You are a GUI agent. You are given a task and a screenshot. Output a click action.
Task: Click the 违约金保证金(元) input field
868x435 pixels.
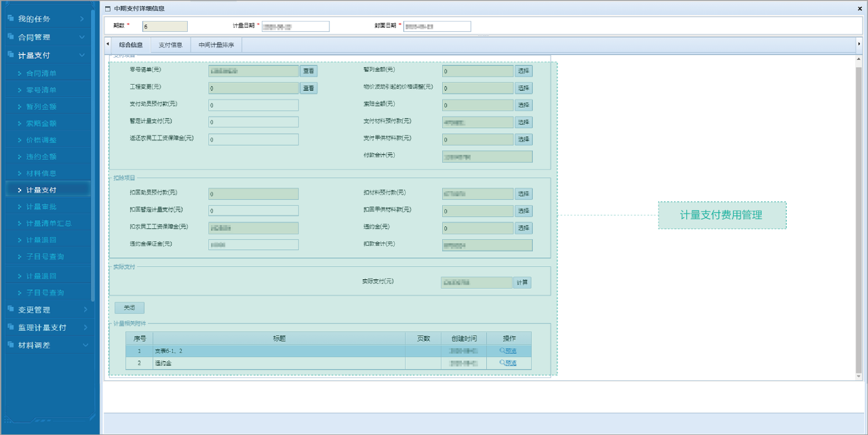coord(254,245)
